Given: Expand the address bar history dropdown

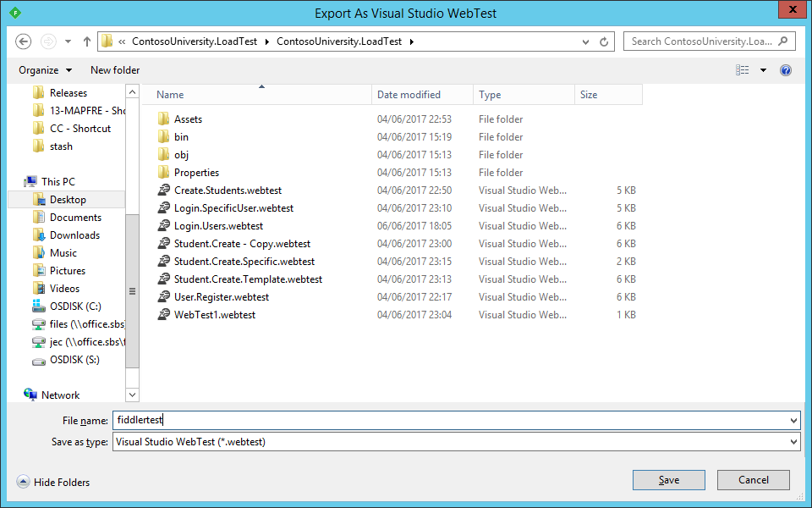Looking at the screenshot, I should click(585, 42).
